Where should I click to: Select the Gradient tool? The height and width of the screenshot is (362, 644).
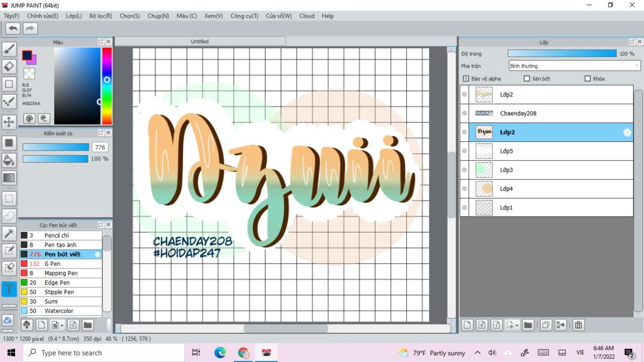(x=9, y=178)
